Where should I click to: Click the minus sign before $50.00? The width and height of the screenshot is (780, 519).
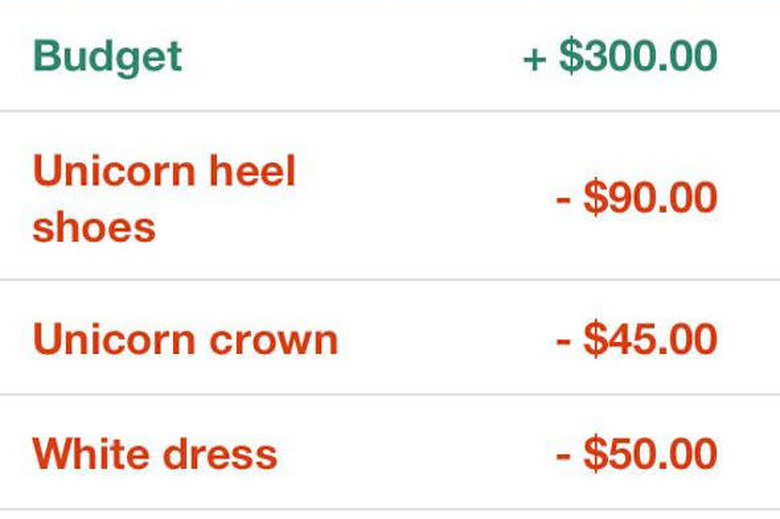click(x=564, y=455)
